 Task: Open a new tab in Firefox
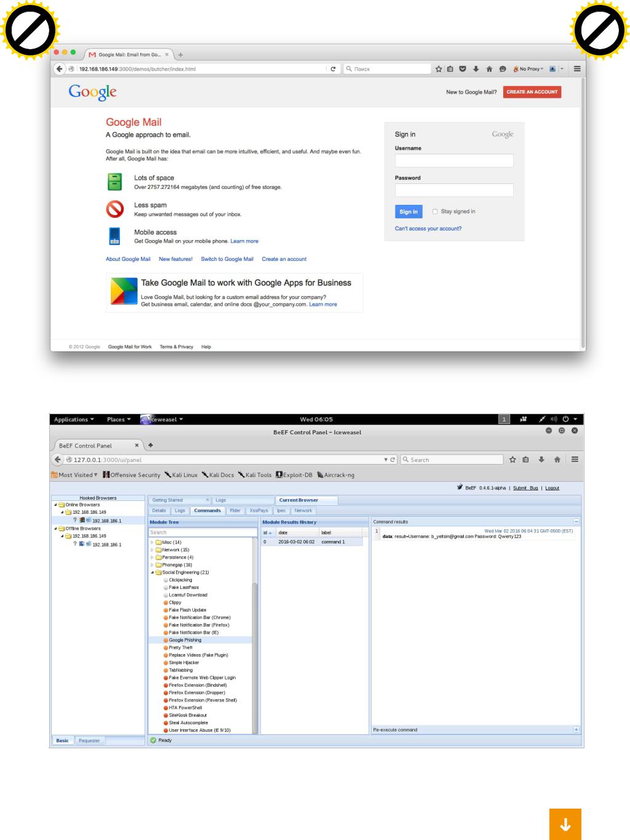[x=180, y=55]
